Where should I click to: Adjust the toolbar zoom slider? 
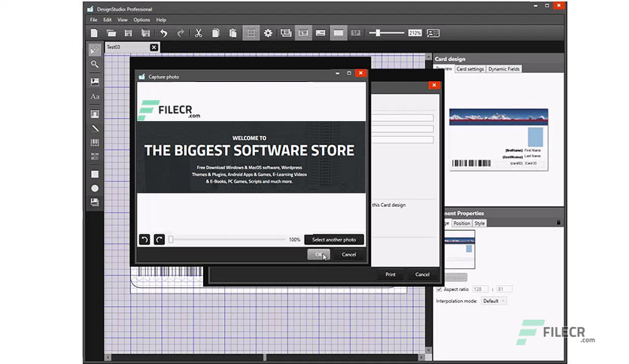tap(387, 33)
